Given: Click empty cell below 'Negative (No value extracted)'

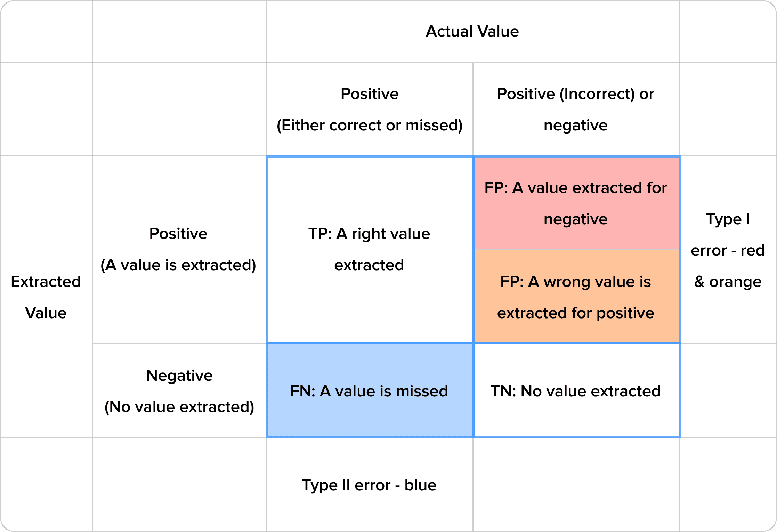Looking at the screenshot, I should [x=179, y=485].
